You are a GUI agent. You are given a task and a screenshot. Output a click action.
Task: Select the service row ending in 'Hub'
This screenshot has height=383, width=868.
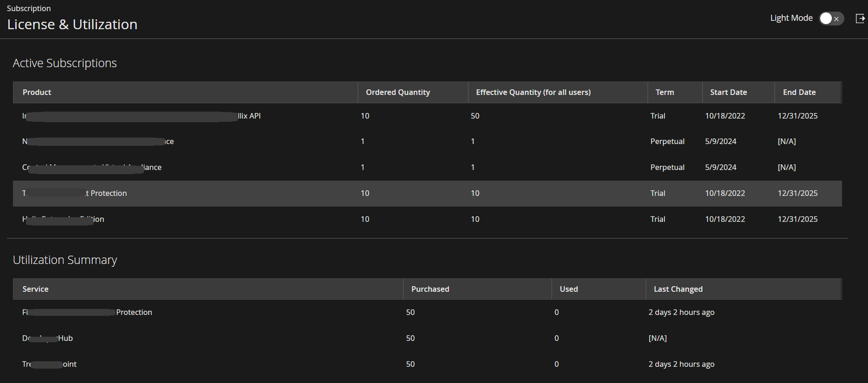coord(428,338)
